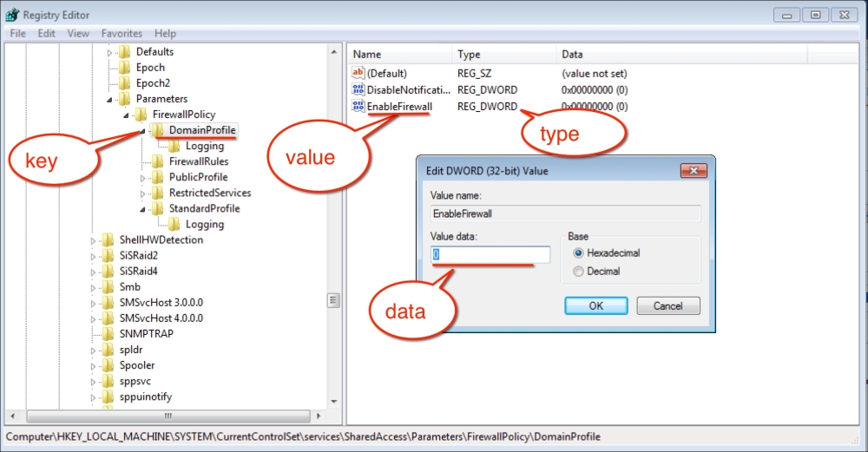Click the SNMPTRAP folder icon
The width and height of the screenshot is (868, 452).
pos(108,334)
